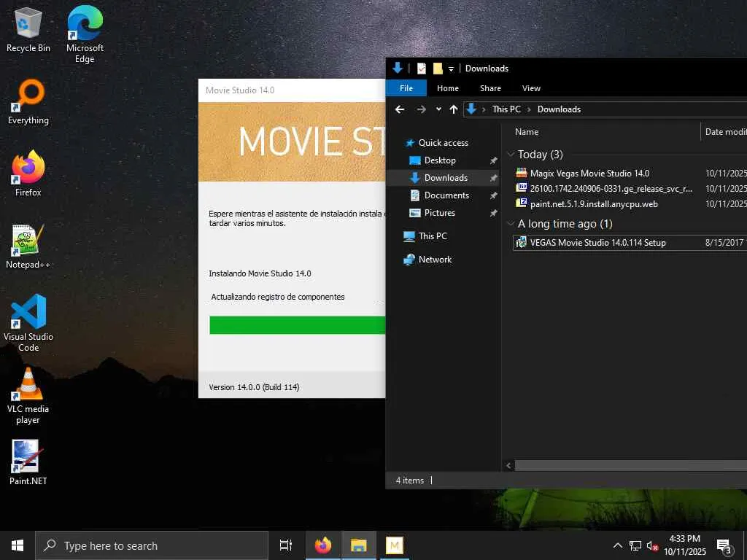Viewport: 747px width, 560px height.
Task: Click the horizontal scrollbar left arrow
Action: coord(508,466)
